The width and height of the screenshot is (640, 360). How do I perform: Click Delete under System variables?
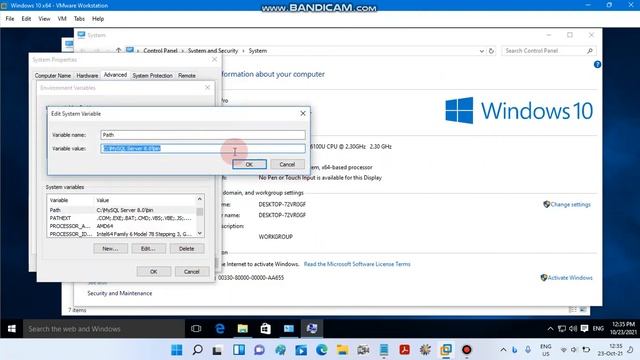coord(187,249)
